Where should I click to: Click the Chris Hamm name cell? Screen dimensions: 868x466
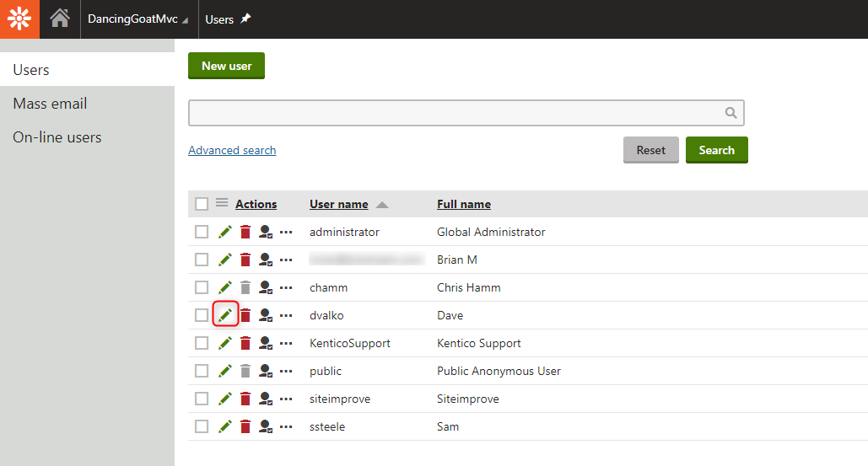tap(468, 287)
